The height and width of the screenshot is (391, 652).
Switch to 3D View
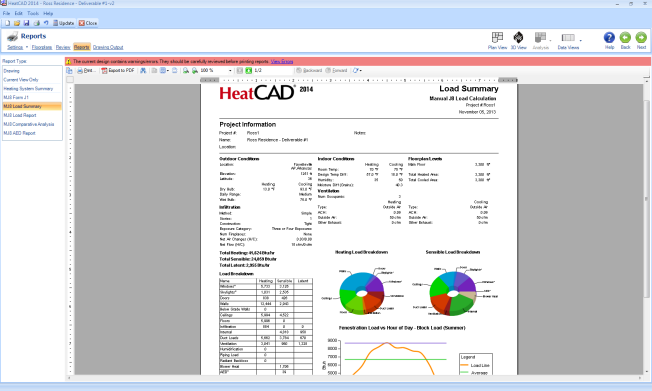518,41
